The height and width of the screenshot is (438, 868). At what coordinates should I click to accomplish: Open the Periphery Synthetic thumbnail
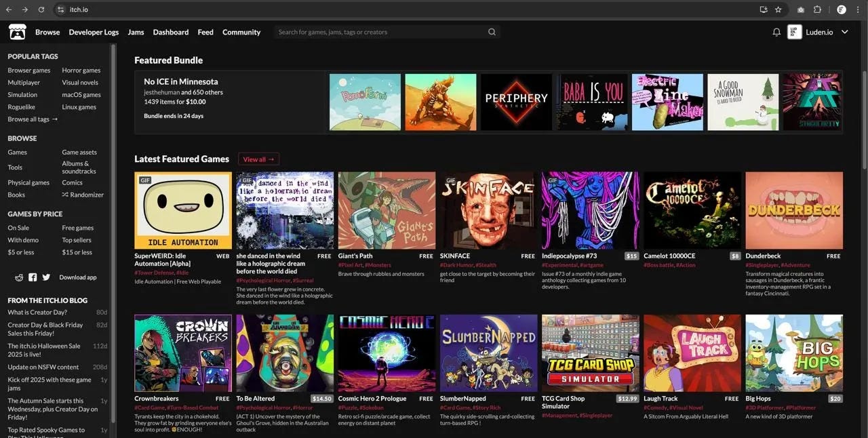coord(516,102)
